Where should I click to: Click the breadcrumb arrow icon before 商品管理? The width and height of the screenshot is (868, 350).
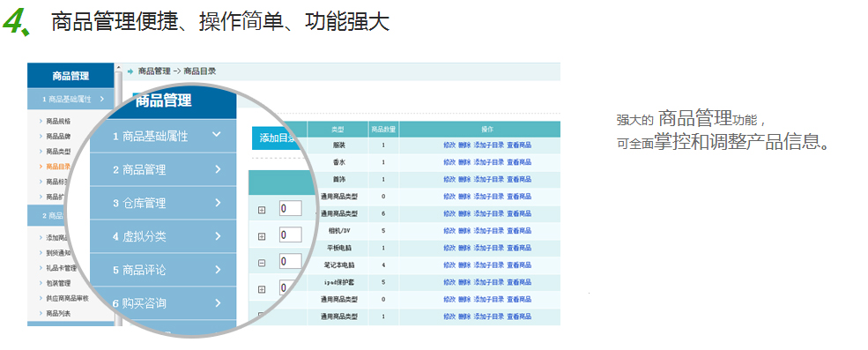point(130,71)
